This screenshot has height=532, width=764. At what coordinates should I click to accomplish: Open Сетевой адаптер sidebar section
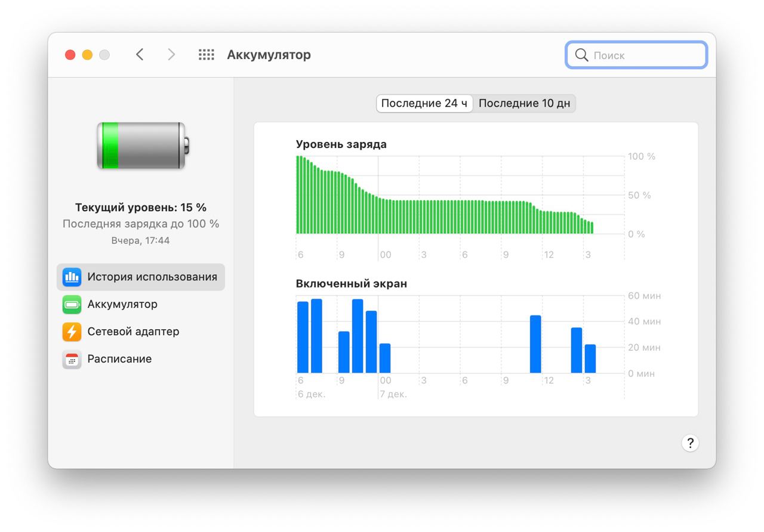(x=141, y=332)
